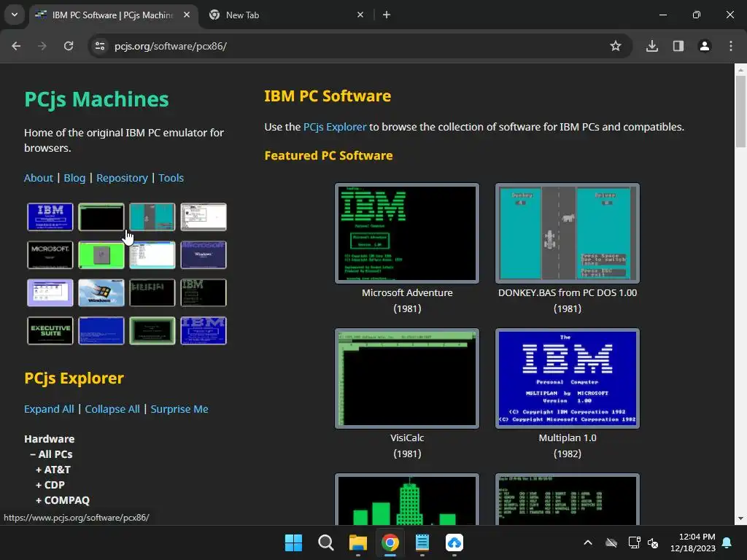Follow the PCjs Explorer link in intro text
This screenshot has width=747, height=560.
(x=335, y=127)
